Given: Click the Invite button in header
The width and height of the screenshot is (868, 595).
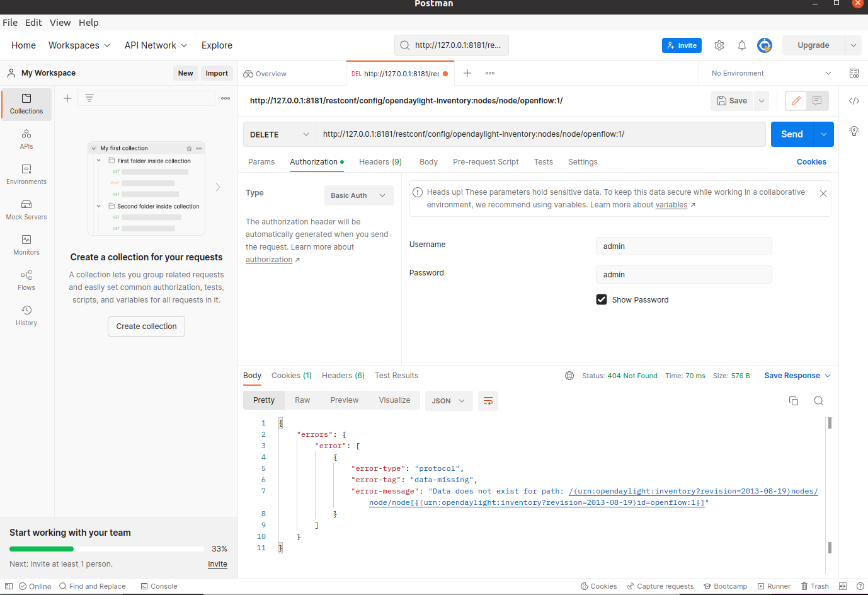Looking at the screenshot, I should 682,45.
